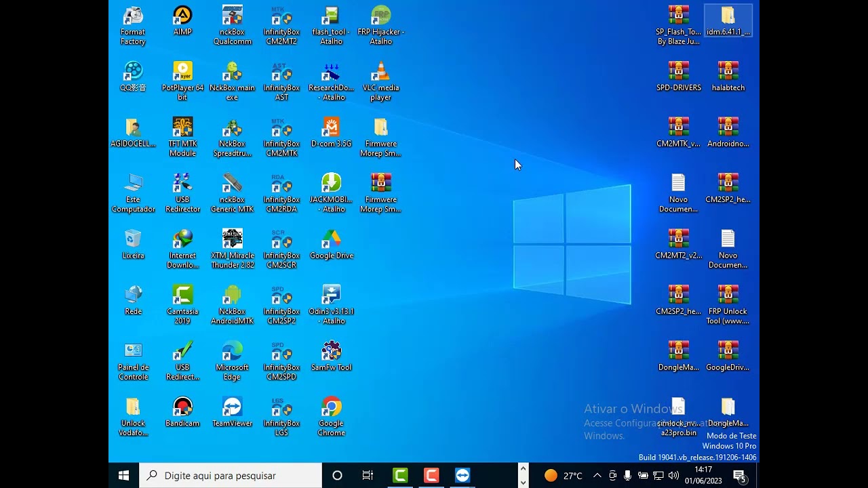Launch D-com 3.5G application
Screen dimensions: 868x488
pos(331,133)
